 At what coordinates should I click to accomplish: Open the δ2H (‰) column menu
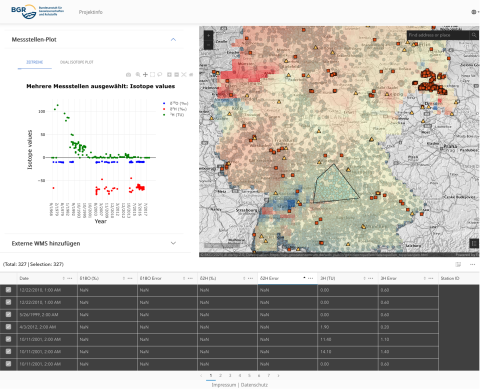tap(250, 278)
